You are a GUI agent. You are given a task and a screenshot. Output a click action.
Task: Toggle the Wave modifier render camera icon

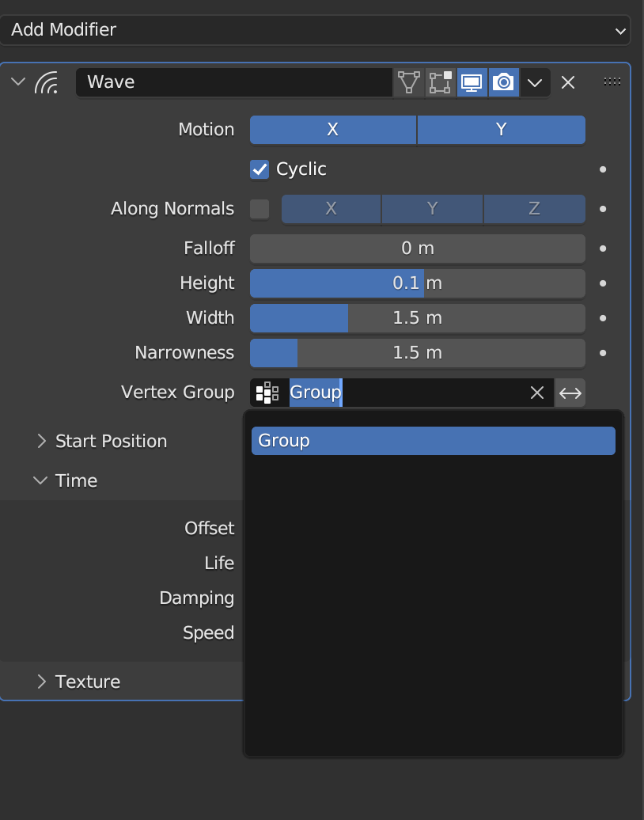click(x=503, y=82)
